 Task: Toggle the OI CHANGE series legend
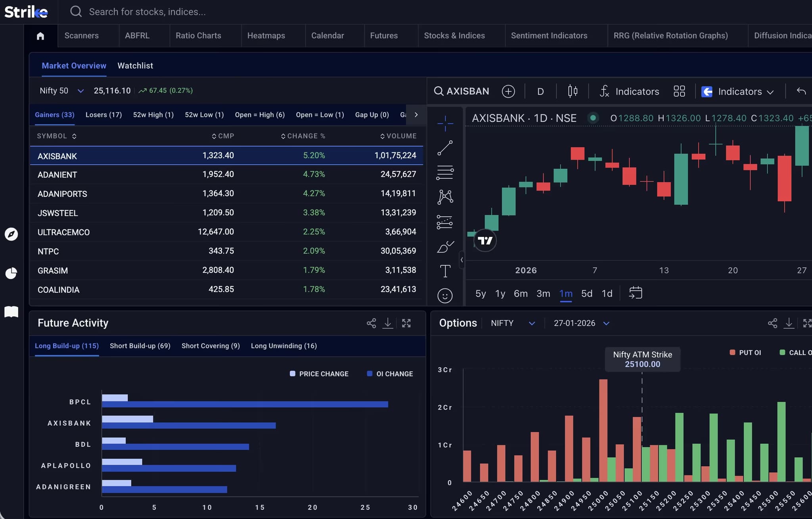[390, 374]
